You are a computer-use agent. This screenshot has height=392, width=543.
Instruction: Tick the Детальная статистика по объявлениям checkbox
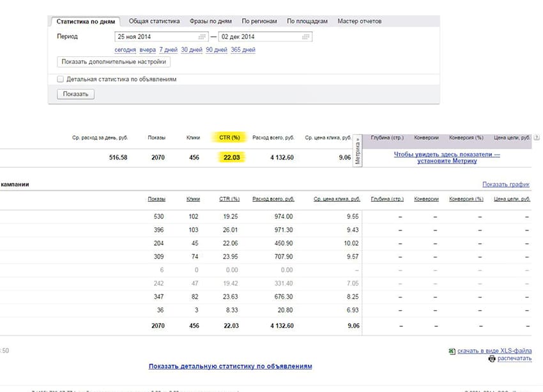pyautogui.click(x=61, y=80)
